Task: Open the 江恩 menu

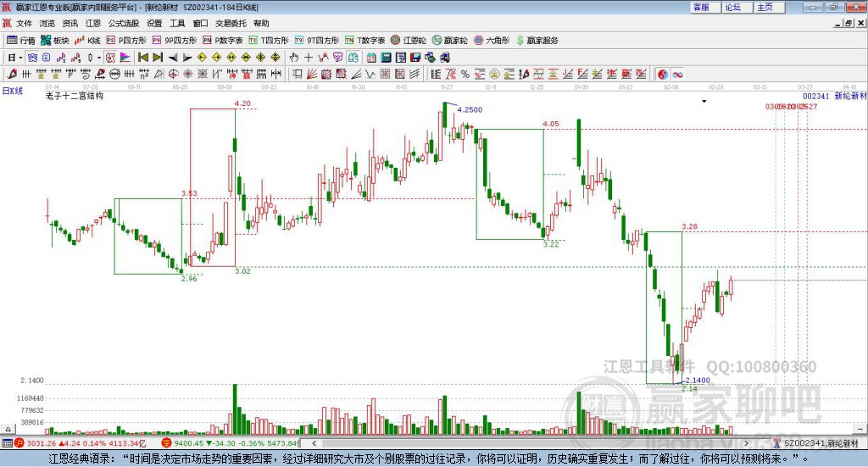Action: click(93, 23)
